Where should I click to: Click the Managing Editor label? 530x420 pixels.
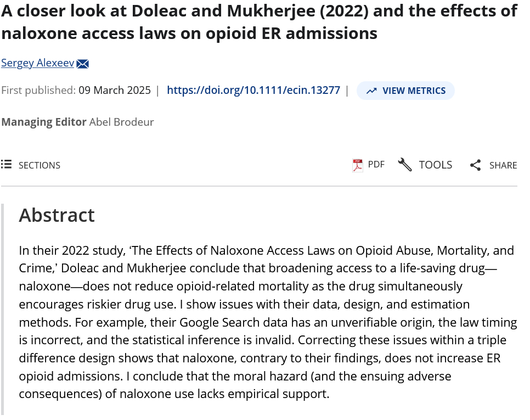[x=44, y=122]
